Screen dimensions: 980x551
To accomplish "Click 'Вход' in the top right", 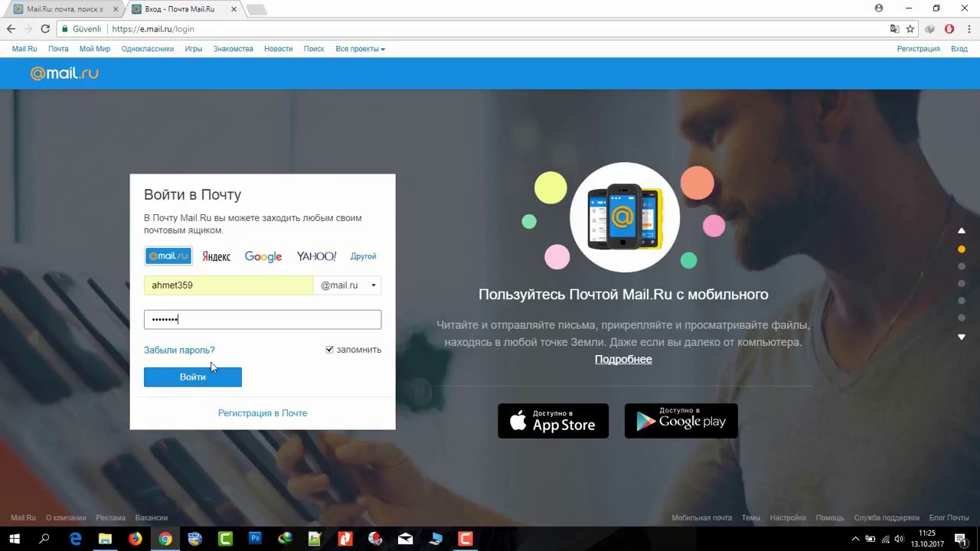I will pyautogui.click(x=959, y=49).
